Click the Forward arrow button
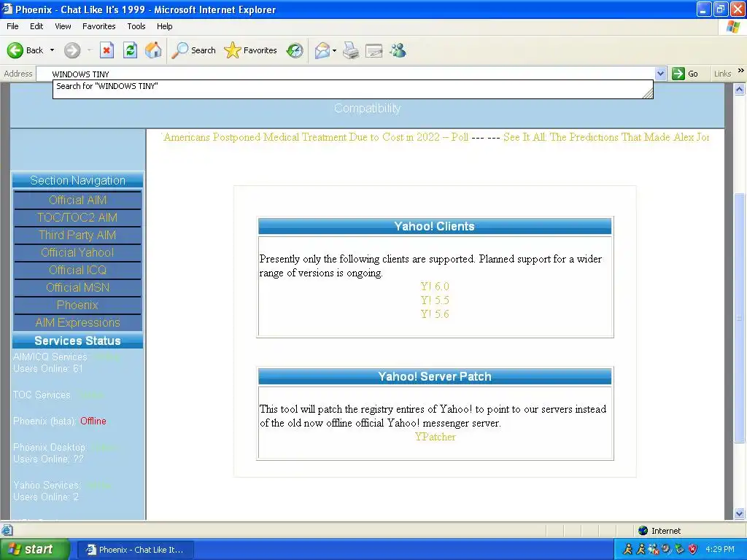This screenshot has width=747, height=560. pyautogui.click(x=72, y=50)
